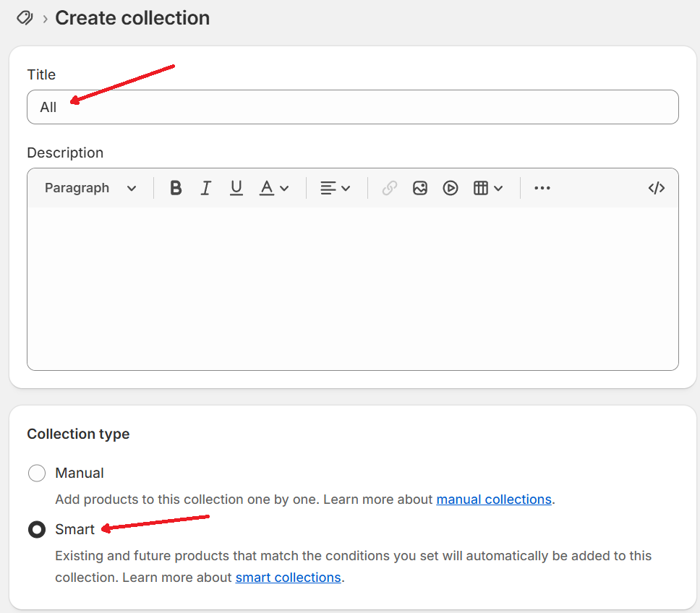Toggle italic formatting
The image size is (700, 613).
click(206, 188)
